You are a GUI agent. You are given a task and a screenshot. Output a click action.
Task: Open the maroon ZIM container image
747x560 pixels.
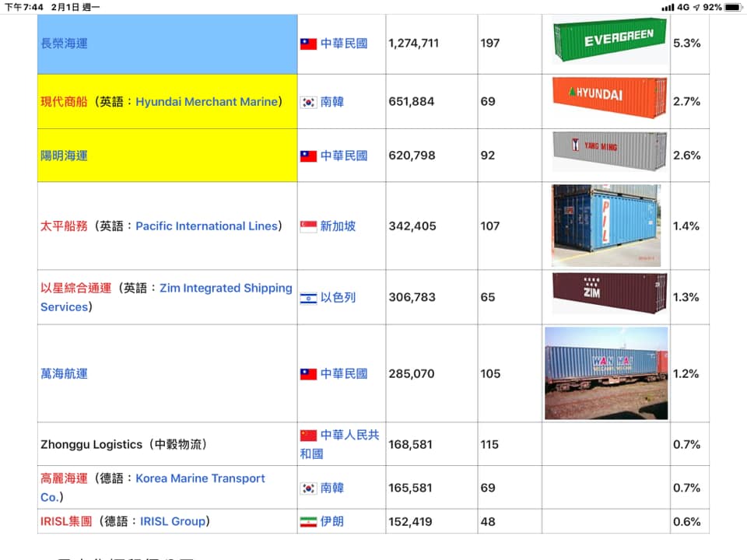coord(610,293)
